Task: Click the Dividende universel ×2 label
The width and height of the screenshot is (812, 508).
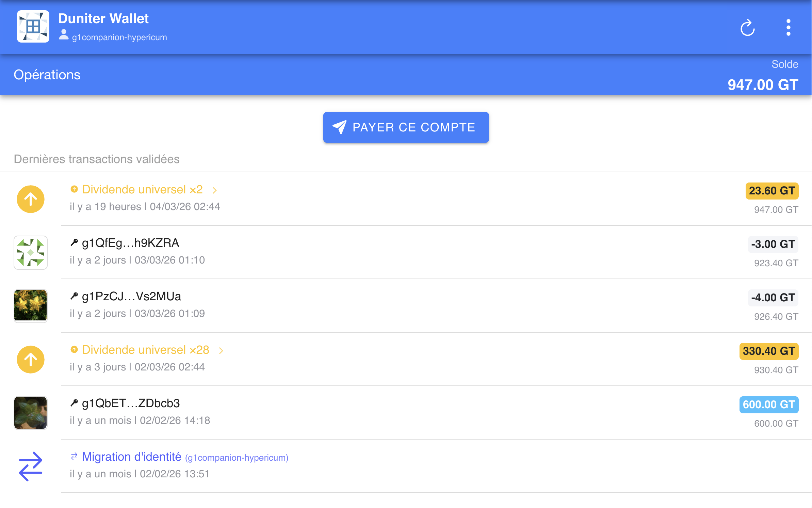Action: 142,190
